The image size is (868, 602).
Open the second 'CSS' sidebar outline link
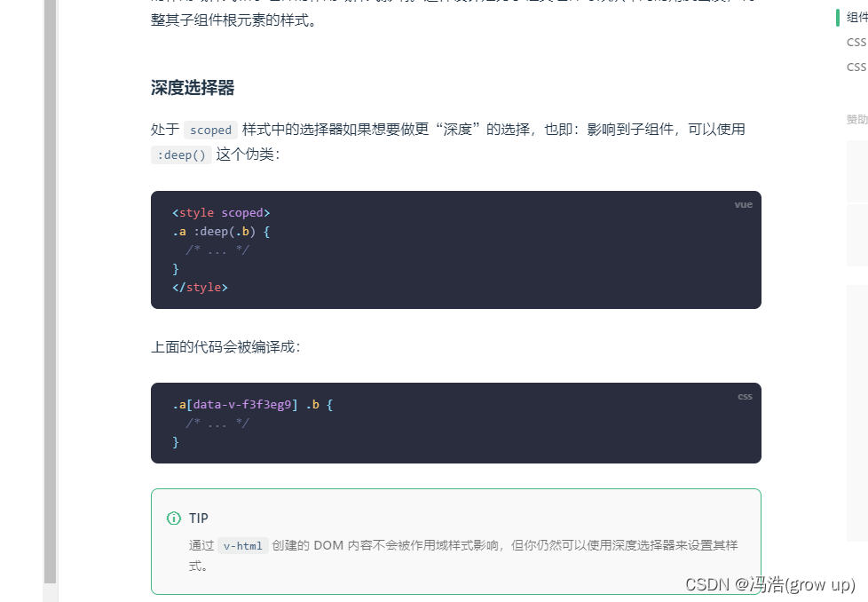[856, 67]
